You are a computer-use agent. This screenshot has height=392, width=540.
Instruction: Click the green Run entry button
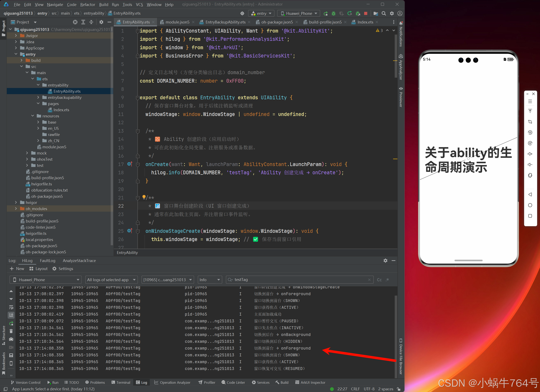click(326, 14)
